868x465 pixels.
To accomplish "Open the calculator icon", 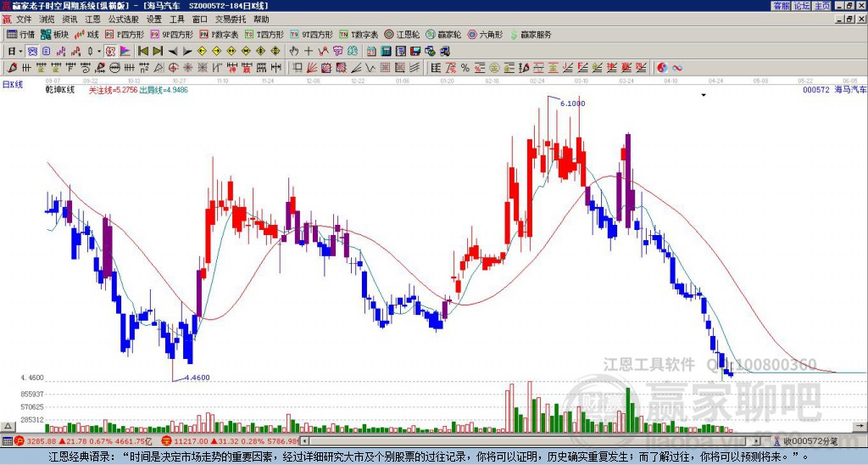I will point(386,52).
